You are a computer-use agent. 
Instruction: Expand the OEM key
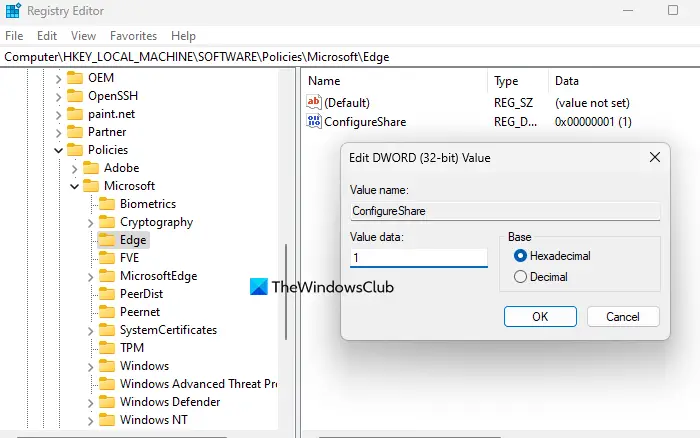pyautogui.click(x=58, y=79)
